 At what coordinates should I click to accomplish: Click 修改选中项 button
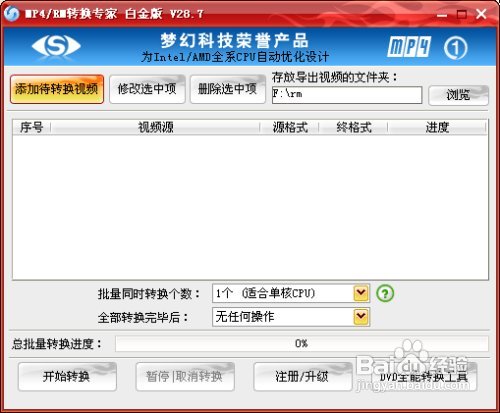[147, 89]
